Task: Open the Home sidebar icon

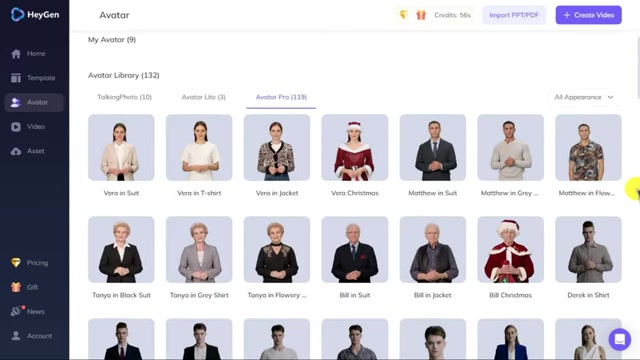Action: click(16, 54)
